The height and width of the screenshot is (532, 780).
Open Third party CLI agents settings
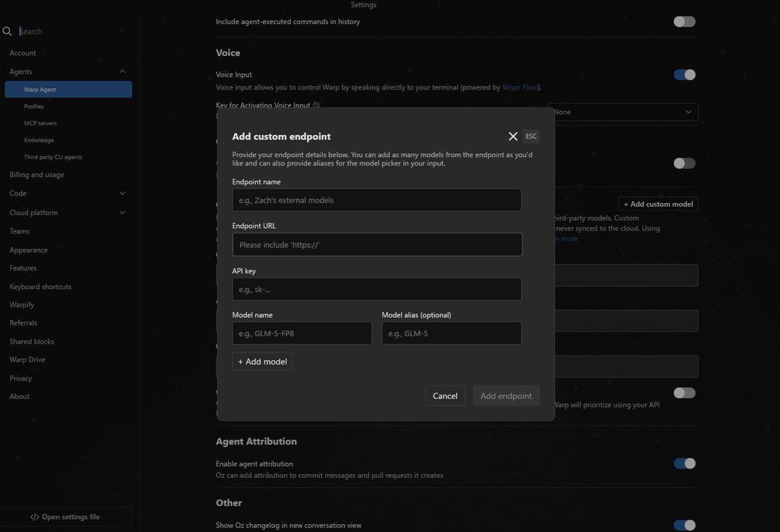53,157
